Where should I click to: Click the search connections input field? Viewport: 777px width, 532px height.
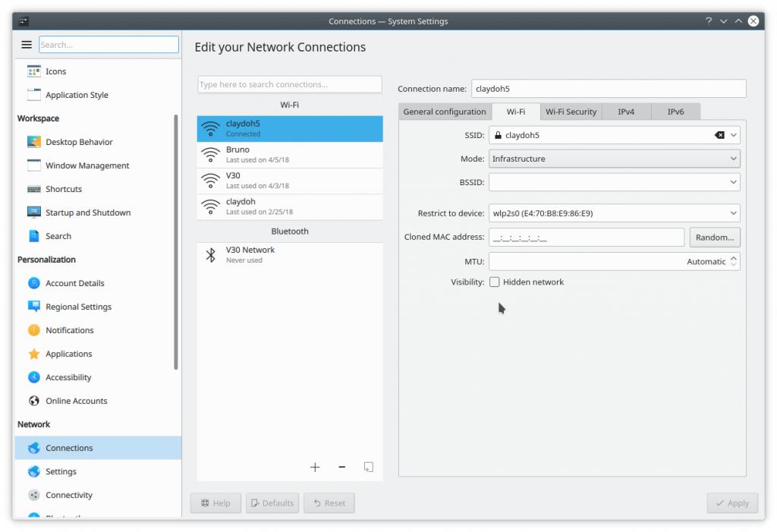[289, 84]
